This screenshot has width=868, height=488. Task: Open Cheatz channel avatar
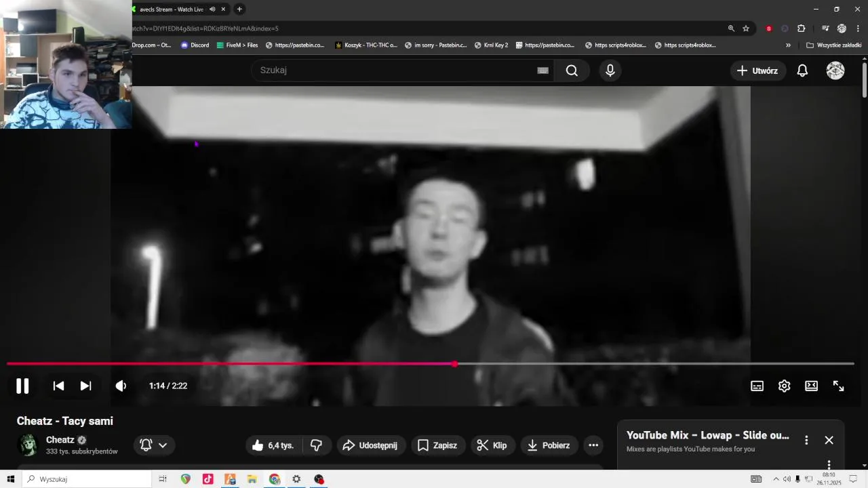[x=28, y=445]
